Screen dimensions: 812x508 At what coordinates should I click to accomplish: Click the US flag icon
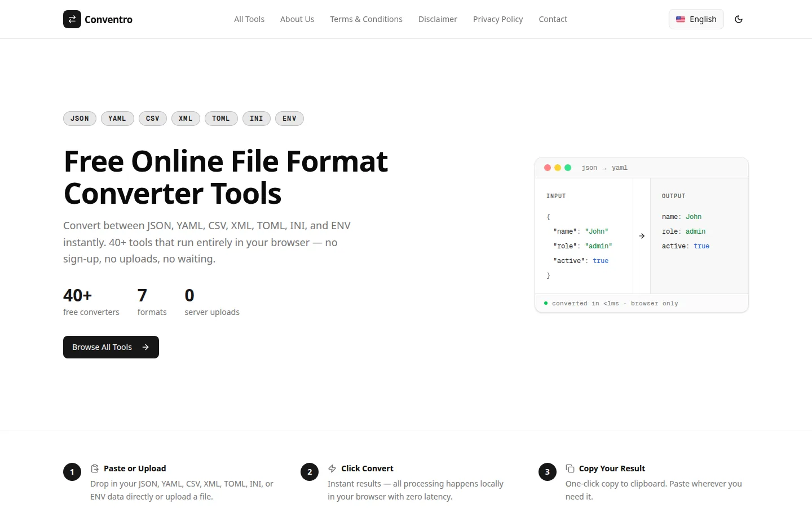pos(681,19)
